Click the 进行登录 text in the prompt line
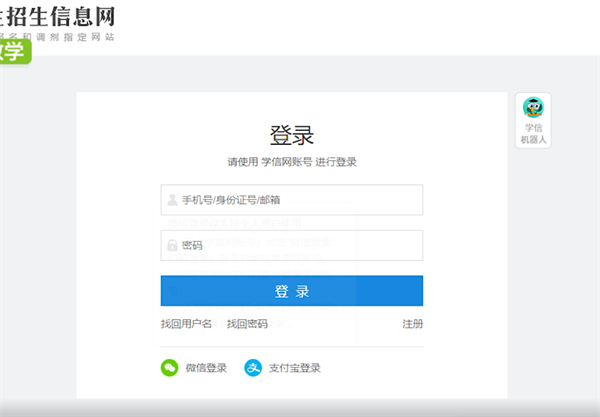The image size is (600, 417). coord(336,162)
